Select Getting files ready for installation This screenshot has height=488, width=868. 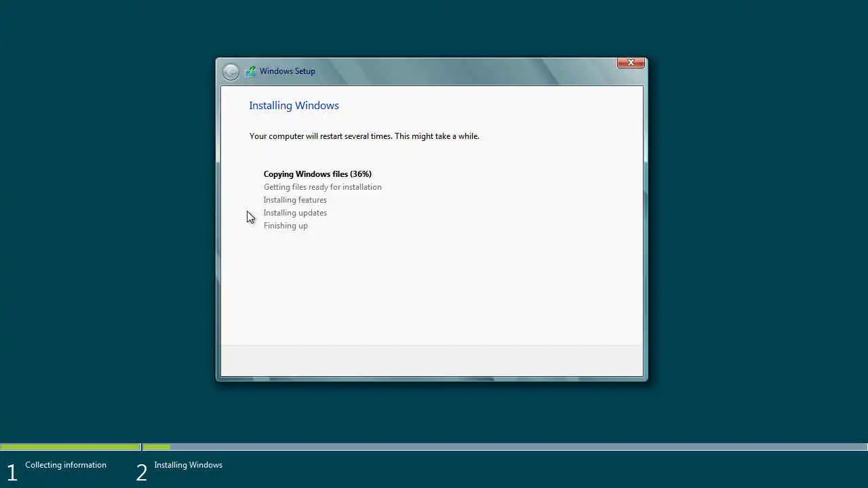323,187
